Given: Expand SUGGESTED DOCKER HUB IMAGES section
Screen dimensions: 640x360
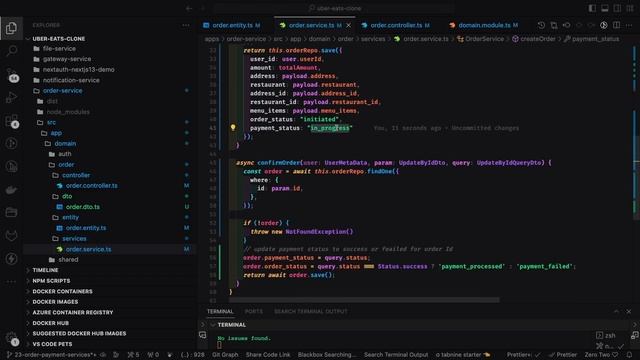Looking at the screenshot, I should 79,333.
